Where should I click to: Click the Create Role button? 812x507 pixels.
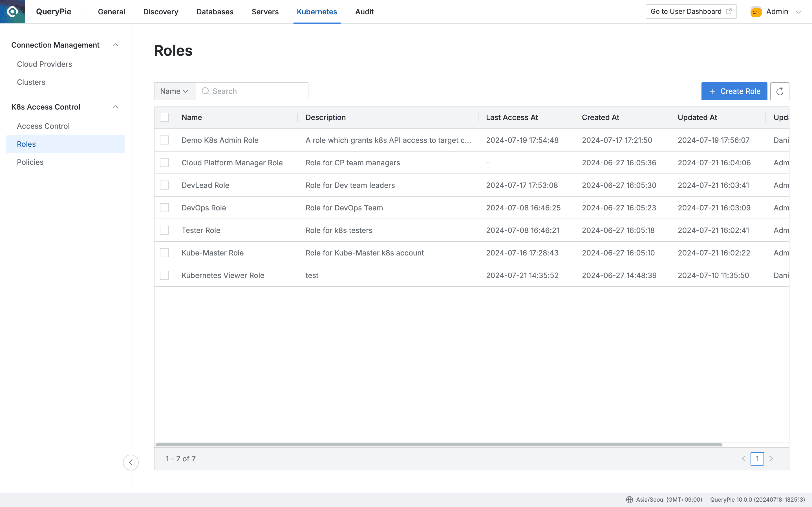(734, 91)
